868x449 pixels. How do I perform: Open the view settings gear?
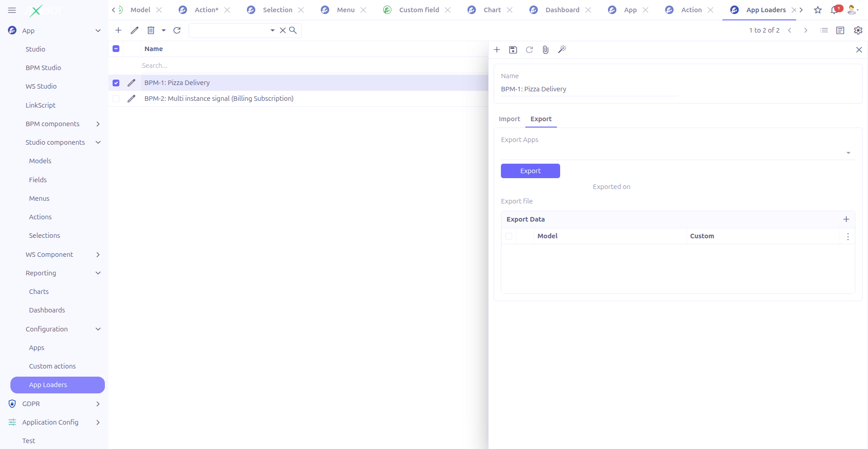[858, 30]
